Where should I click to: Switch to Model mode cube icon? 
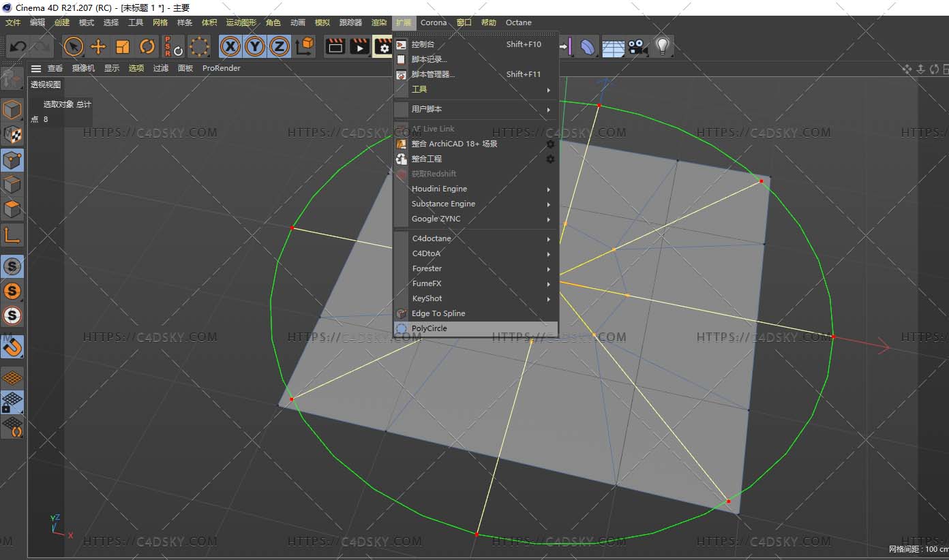12,109
